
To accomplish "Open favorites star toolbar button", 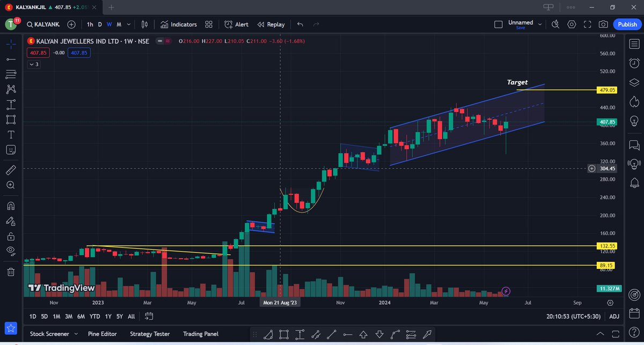I will click(11, 328).
